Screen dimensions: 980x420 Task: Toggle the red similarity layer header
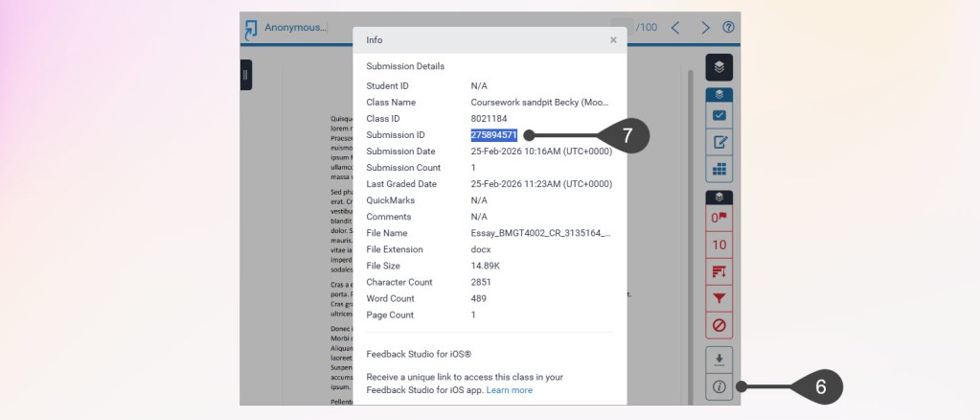(x=718, y=198)
